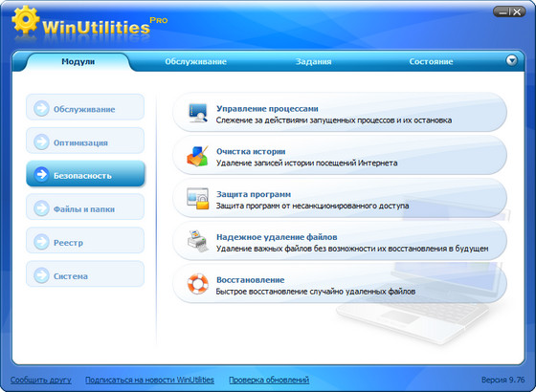The image size is (536, 392).
Task: Open the file shredder icon
Action: (197, 241)
